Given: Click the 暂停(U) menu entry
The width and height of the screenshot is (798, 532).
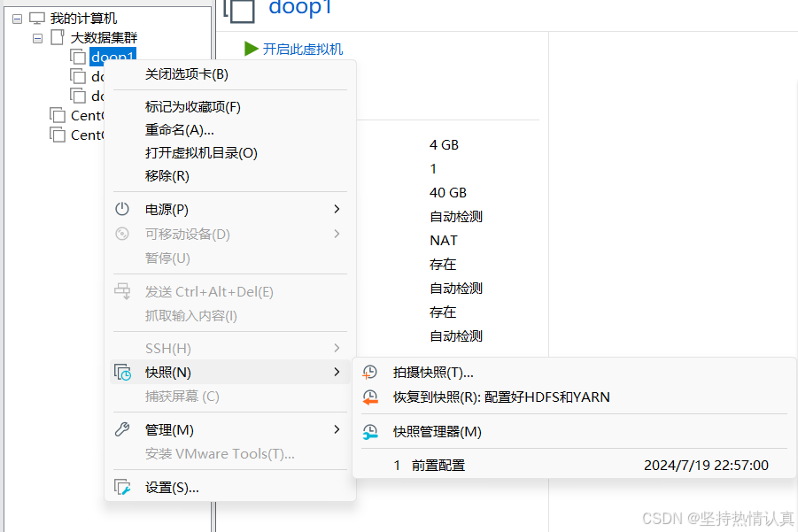Looking at the screenshot, I should coord(230,258).
